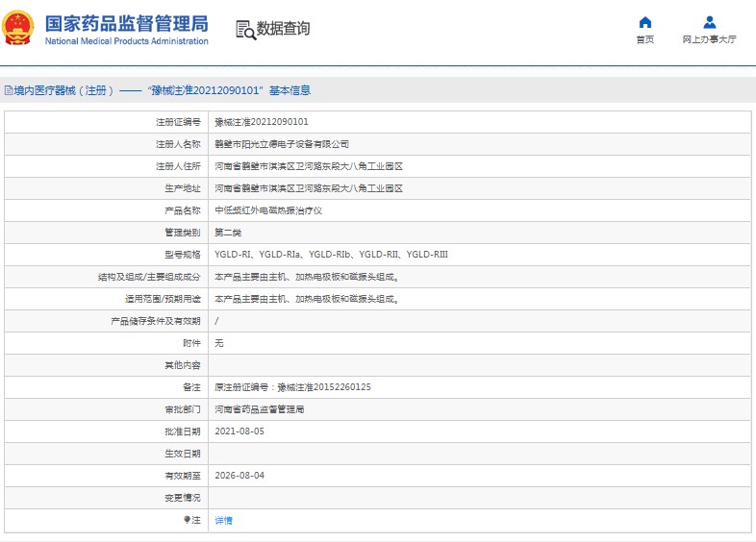
Task: Open the 详情 details link
Action: click(x=223, y=520)
